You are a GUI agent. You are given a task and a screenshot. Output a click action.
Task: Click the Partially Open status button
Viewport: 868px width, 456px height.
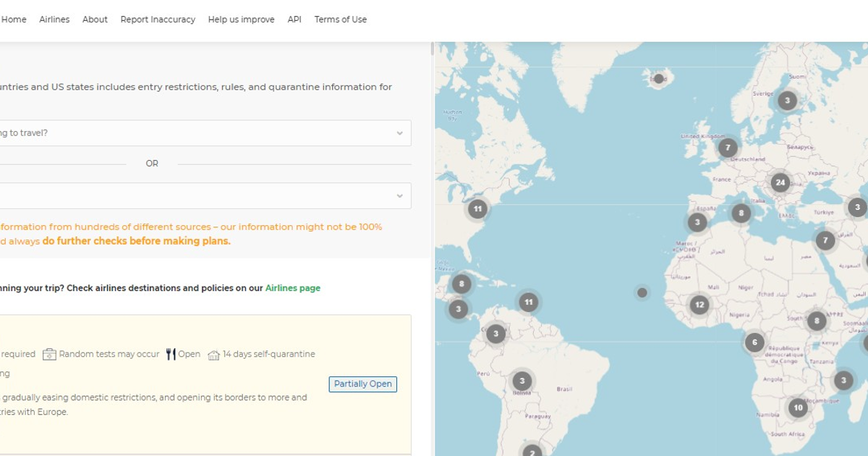(362, 384)
